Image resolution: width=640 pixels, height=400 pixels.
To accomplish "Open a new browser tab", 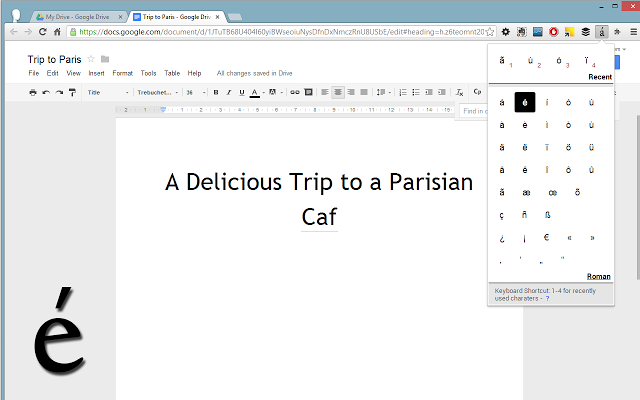I will tap(235, 17).
